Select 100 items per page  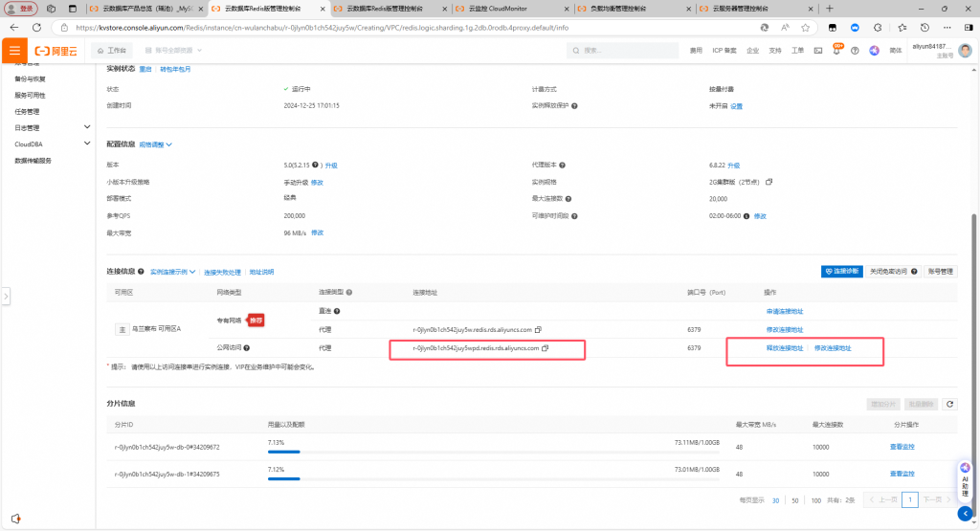point(815,500)
